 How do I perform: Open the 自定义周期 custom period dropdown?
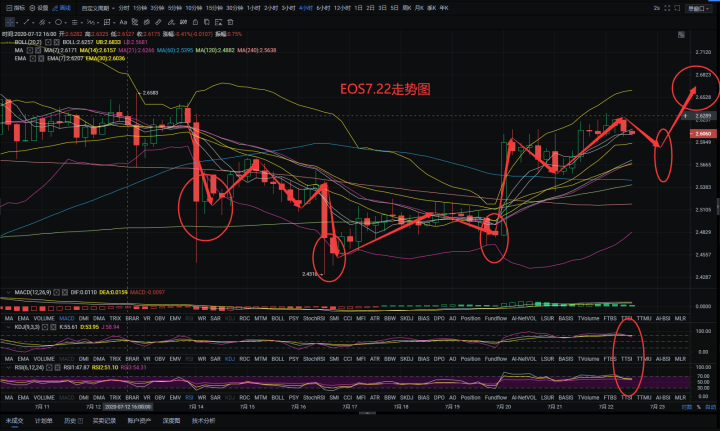(98, 8)
